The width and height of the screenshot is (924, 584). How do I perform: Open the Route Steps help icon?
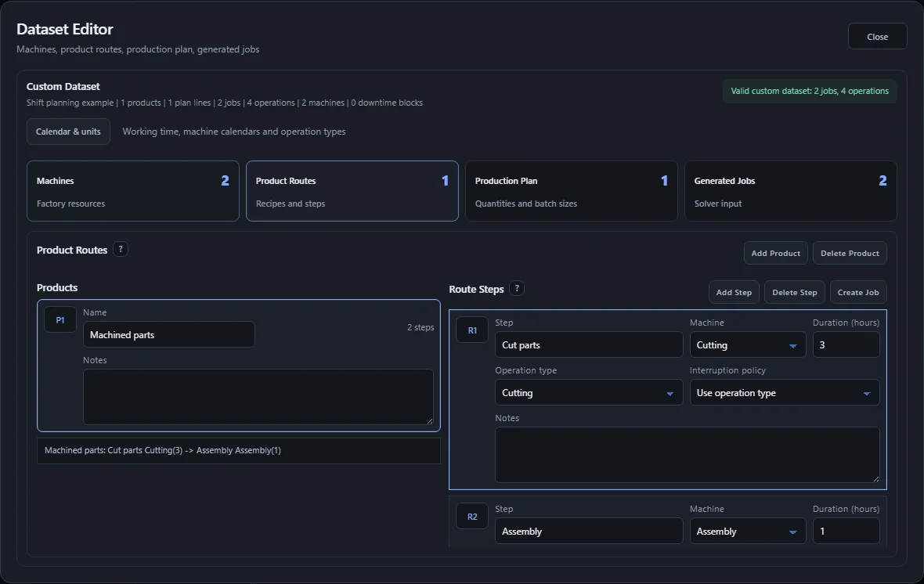pos(517,288)
